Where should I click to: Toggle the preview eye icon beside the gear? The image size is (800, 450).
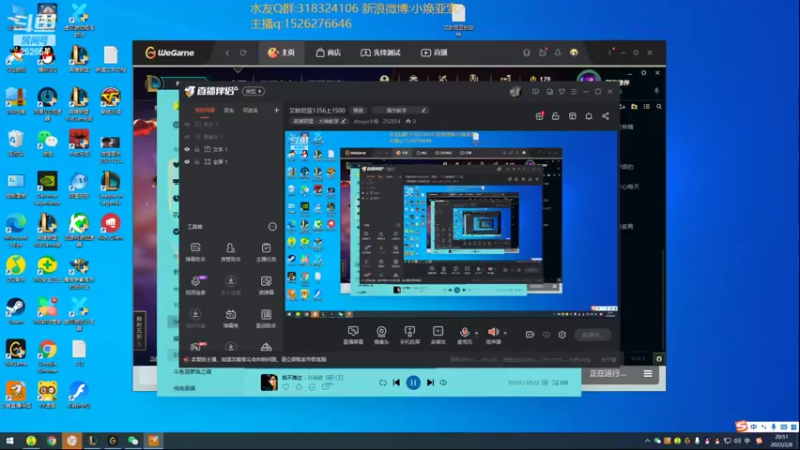pos(546,335)
